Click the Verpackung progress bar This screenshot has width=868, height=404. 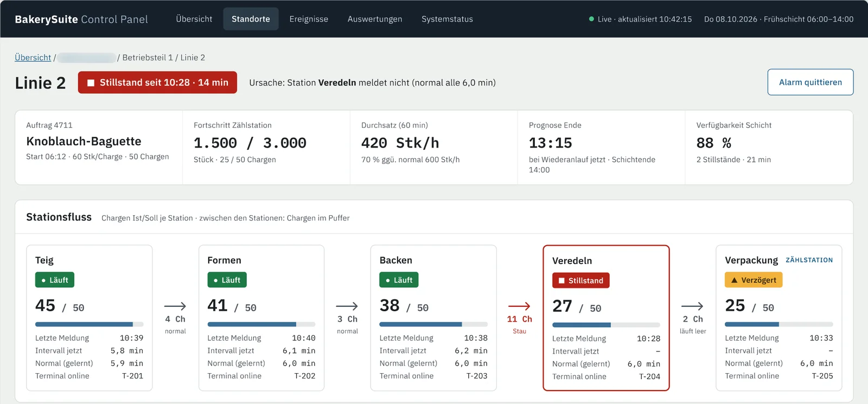[779, 324]
